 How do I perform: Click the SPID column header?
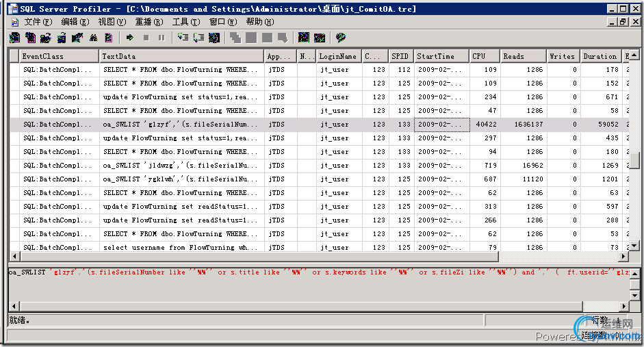[x=401, y=56]
